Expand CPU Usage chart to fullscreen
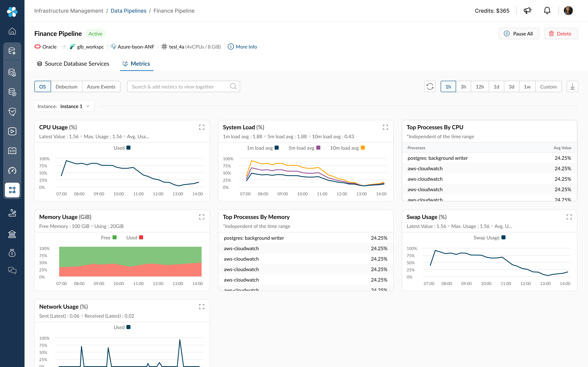Screen dimensions: 588x367 202,127
